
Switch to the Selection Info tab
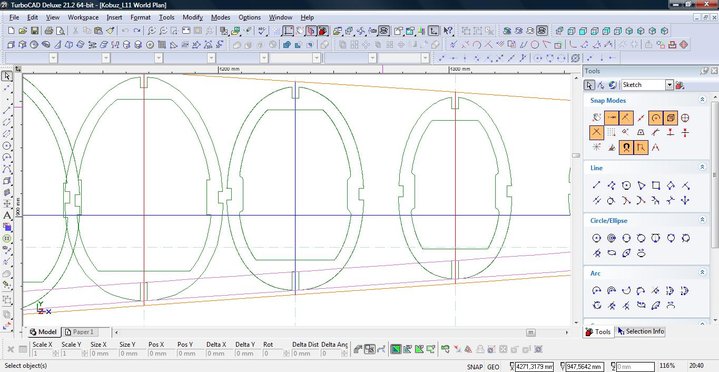641,331
